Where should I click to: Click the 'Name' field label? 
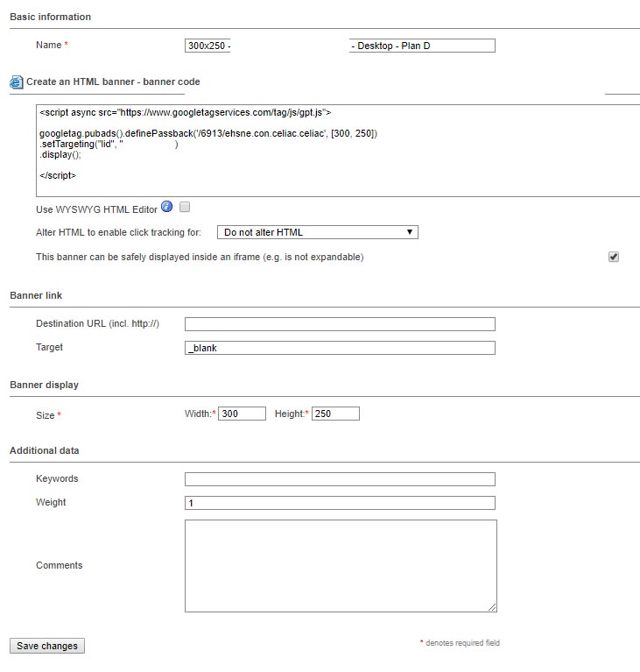(x=48, y=45)
